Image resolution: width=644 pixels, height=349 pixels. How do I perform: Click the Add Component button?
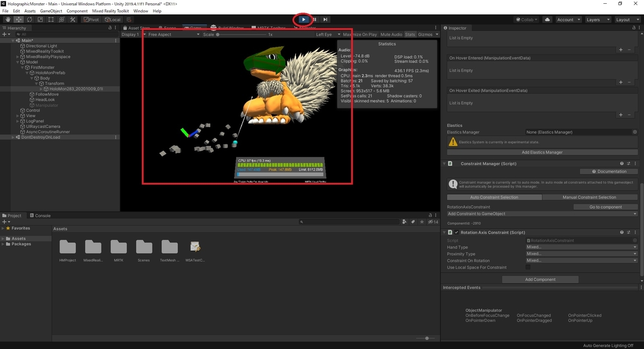click(x=540, y=279)
